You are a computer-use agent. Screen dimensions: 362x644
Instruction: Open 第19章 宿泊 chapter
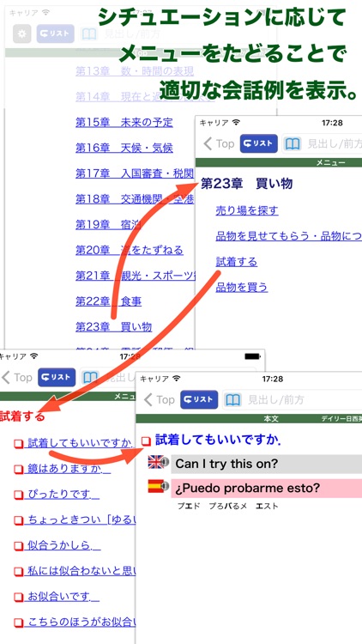[108, 225]
